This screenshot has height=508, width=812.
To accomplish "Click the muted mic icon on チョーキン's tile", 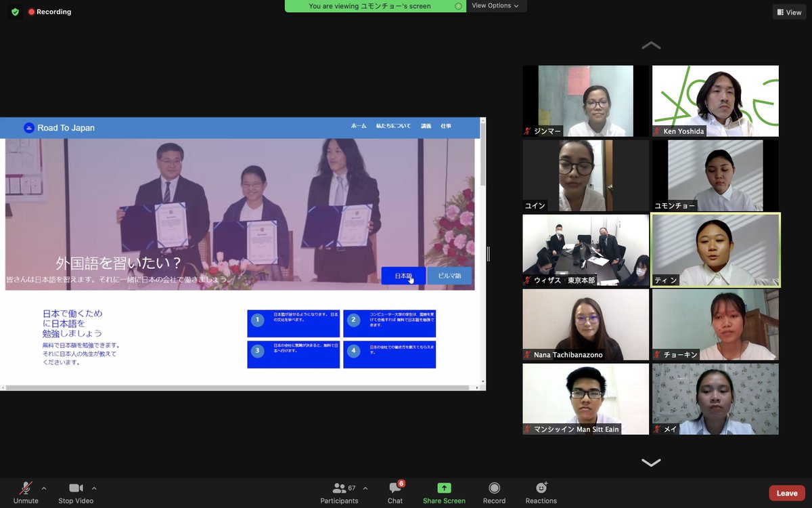I will [x=657, y=355].
